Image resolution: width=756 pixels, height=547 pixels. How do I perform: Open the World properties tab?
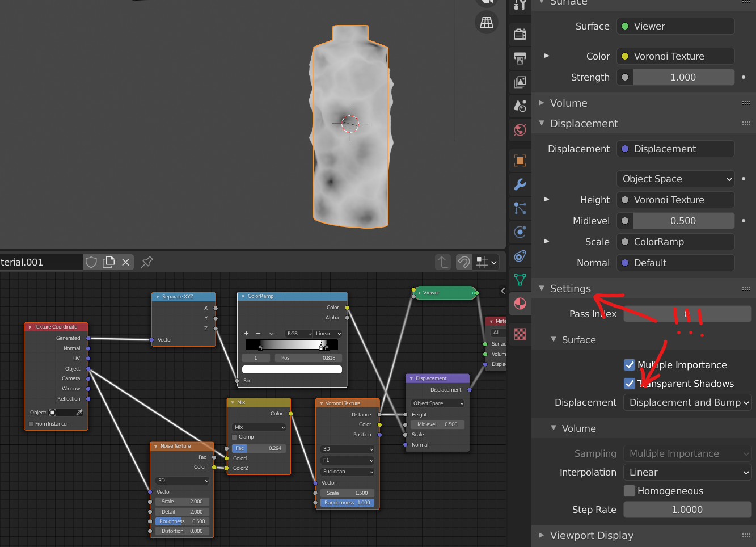click(x=520, y=129)
